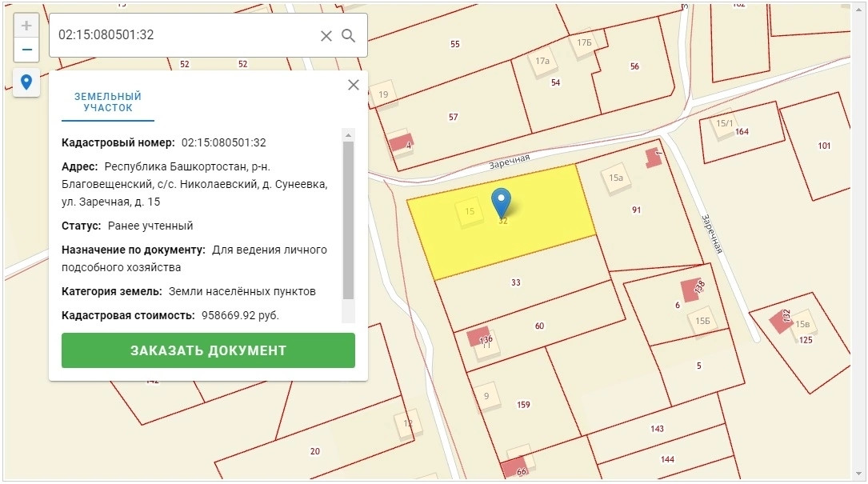The image size is (868, 484).
Task: Click red building 66 on the map
Action: pyautogui.click(x=514, y=467)
